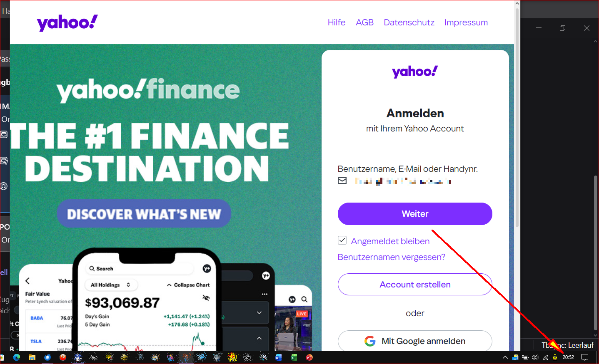Open the Hilfe link in the header
The height and width of the screenshot is (364, 599).
pyautogui.click(x=336, y=22)
